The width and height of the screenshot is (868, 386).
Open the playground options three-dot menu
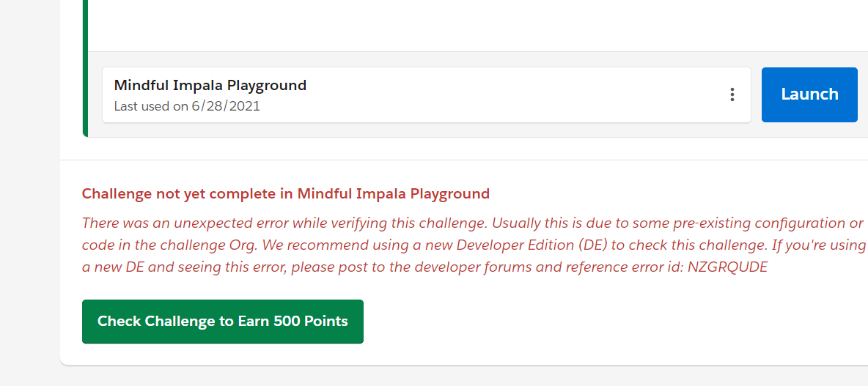[732, 94]
